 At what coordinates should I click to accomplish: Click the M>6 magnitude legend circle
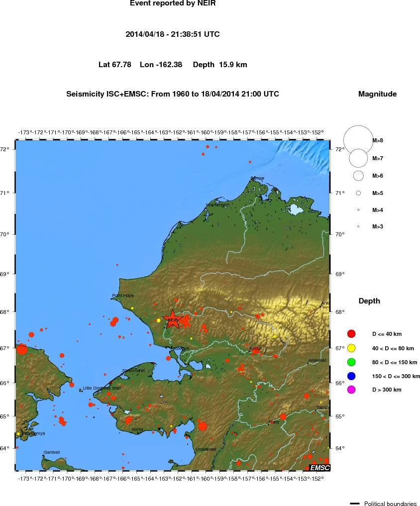[358, 176]
